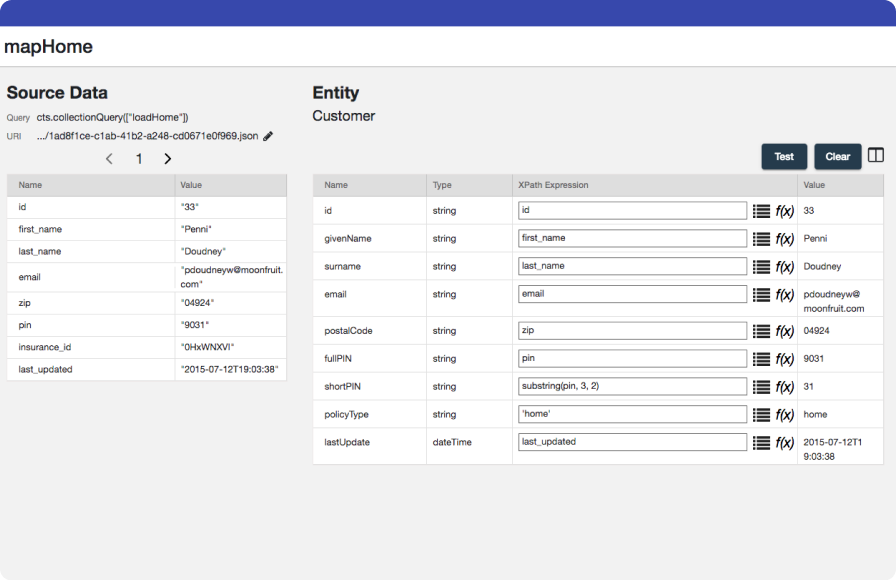Focus the id XPath expression field

[x=632, y=210]
